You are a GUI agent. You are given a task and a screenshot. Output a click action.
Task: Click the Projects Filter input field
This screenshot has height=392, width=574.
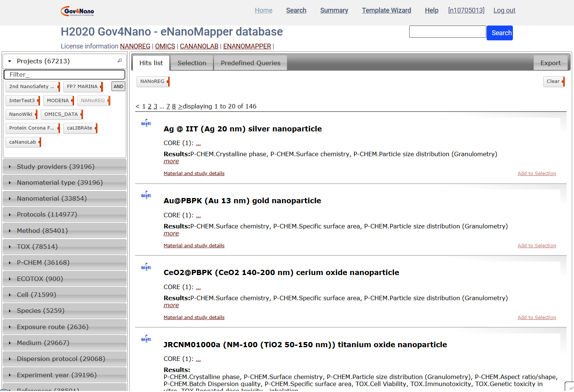pyautogui.click(x=64, y=74)
